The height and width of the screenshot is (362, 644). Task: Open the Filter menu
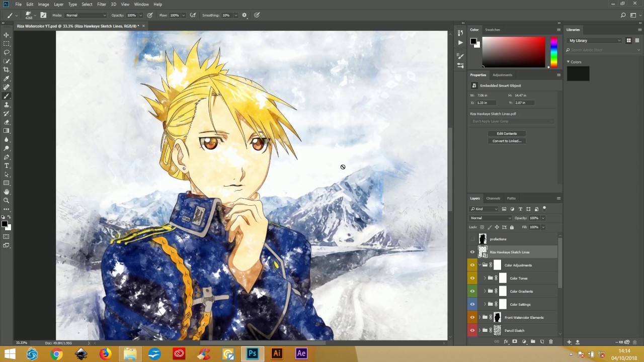[x=102, y=4]
